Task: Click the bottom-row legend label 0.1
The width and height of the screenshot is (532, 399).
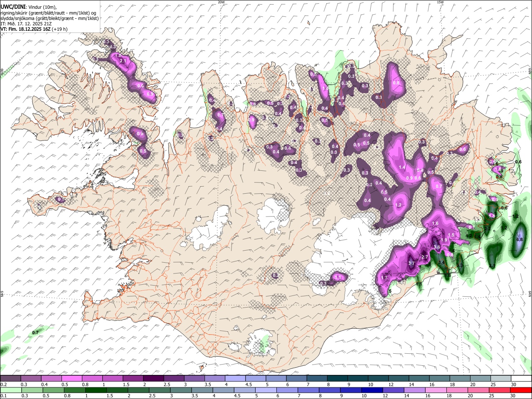Action: point(3,396)
